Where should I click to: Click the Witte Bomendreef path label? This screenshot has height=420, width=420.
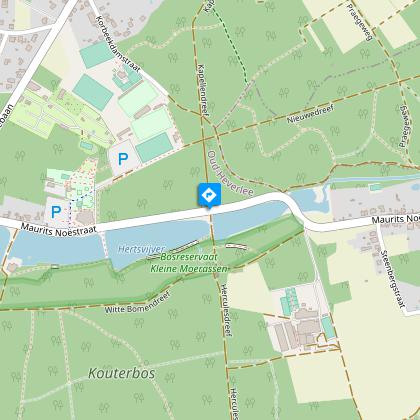click(x=138, y=302)
